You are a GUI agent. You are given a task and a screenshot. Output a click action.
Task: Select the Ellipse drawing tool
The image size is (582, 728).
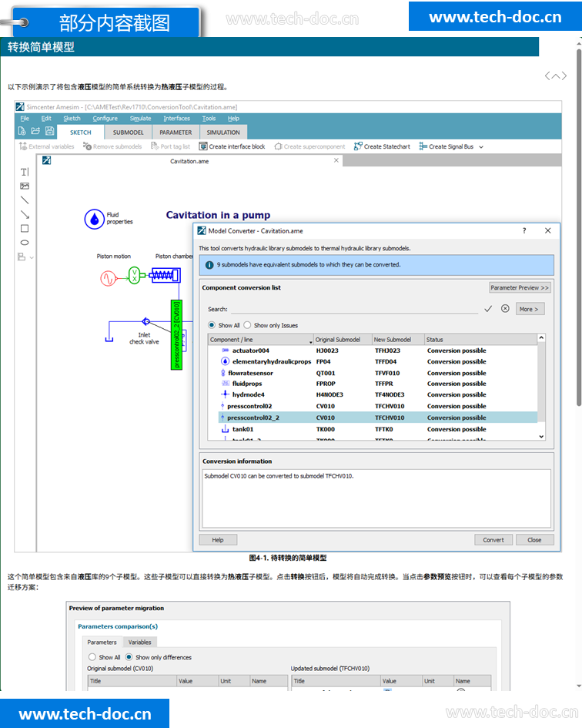[25, 243]
